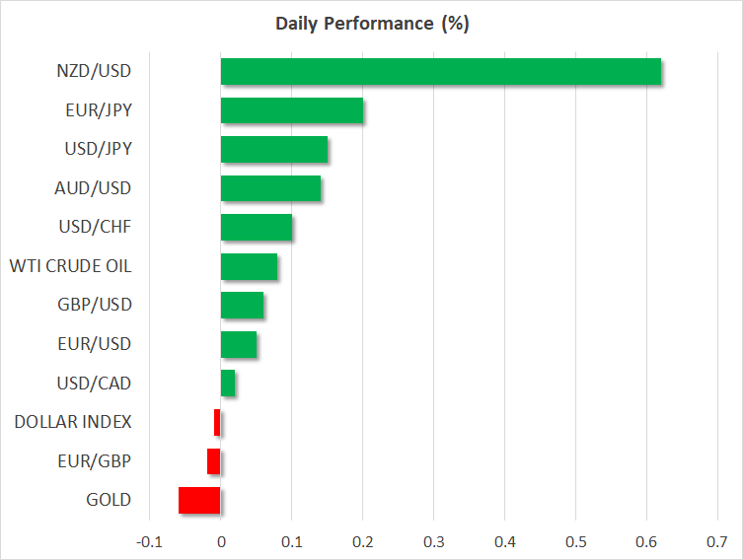
Task: Select the WTI CRUDE OIL label
Action: (x=70, y=265)
